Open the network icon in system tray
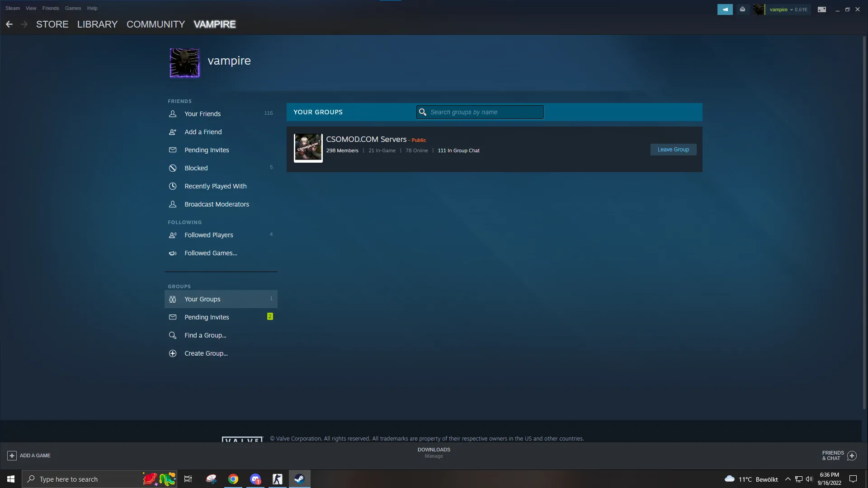 tap(799, 479)
